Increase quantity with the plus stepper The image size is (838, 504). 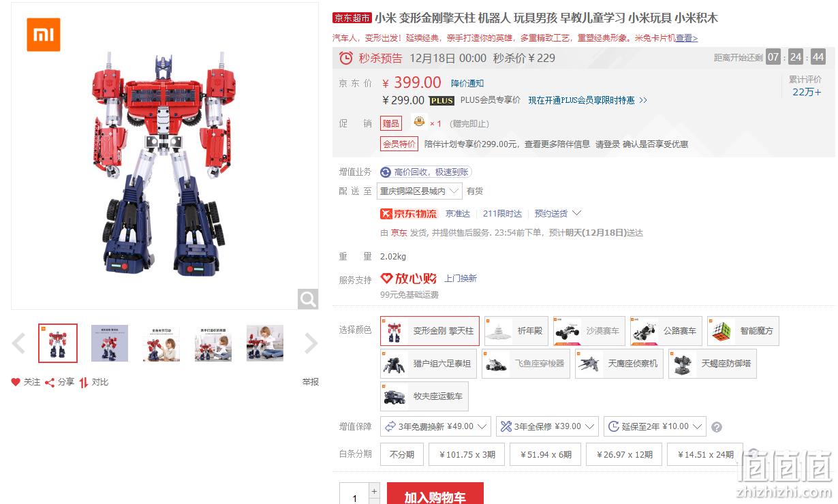tap(374, 490)
